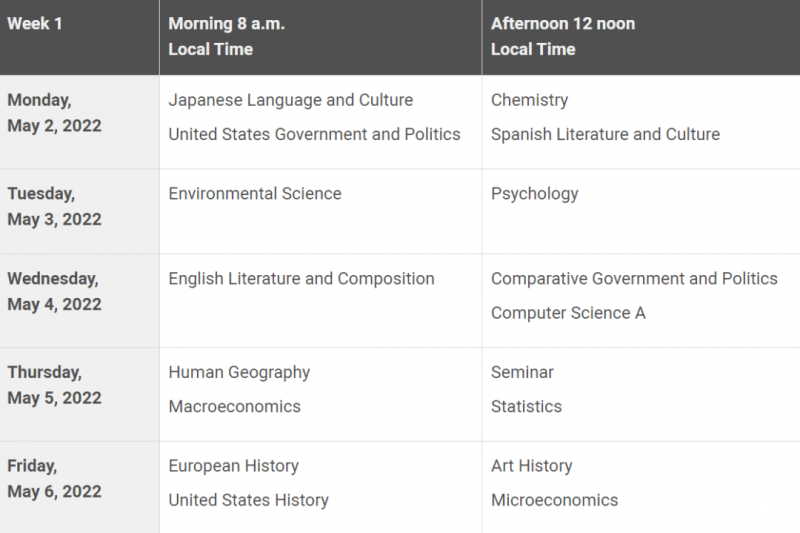Click the Environmental Science exam
The width and height of the screenshot is (800, 533).
[255, 194]
